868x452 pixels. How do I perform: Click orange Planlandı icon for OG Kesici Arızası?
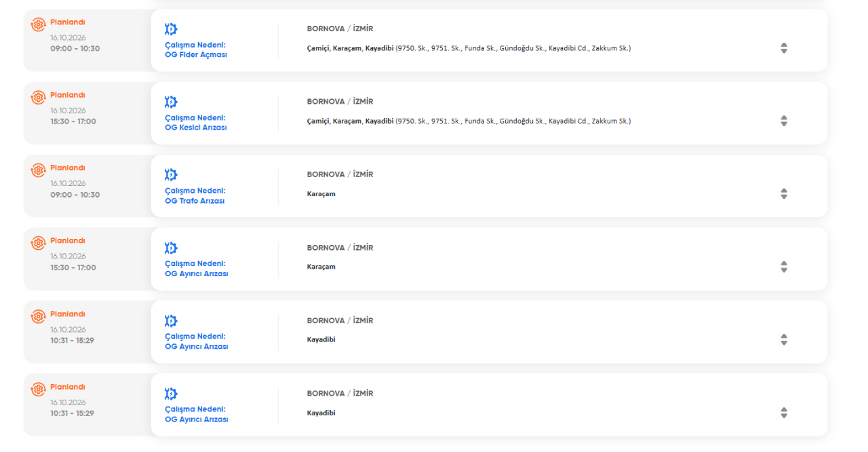(38, 97)
